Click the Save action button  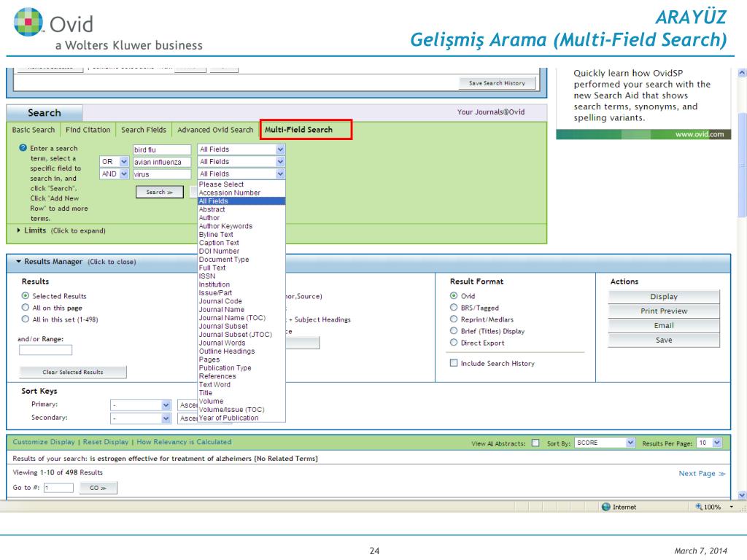(664, 340)
